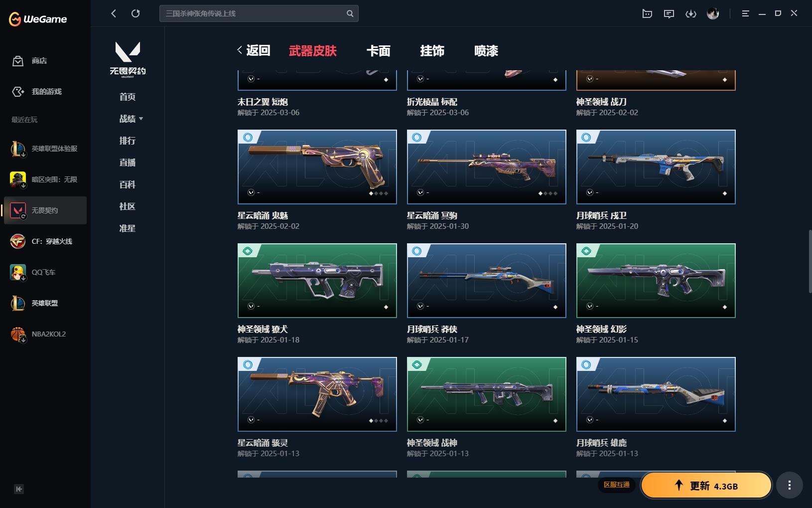The height and width of the screenshot is (508, 812).
Task: Collapse the sidebar with bottom-left arrow icon
Action: (x=19, y=489)
